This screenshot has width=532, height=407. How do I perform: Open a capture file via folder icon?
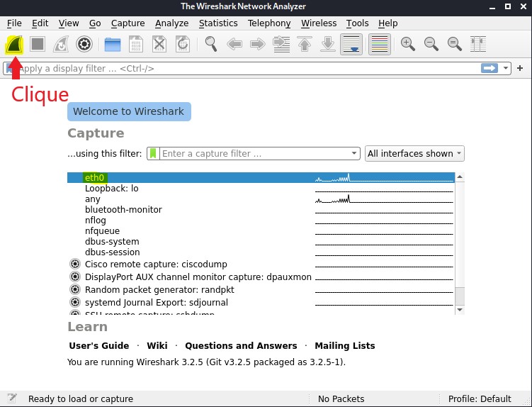pos(113,45)
